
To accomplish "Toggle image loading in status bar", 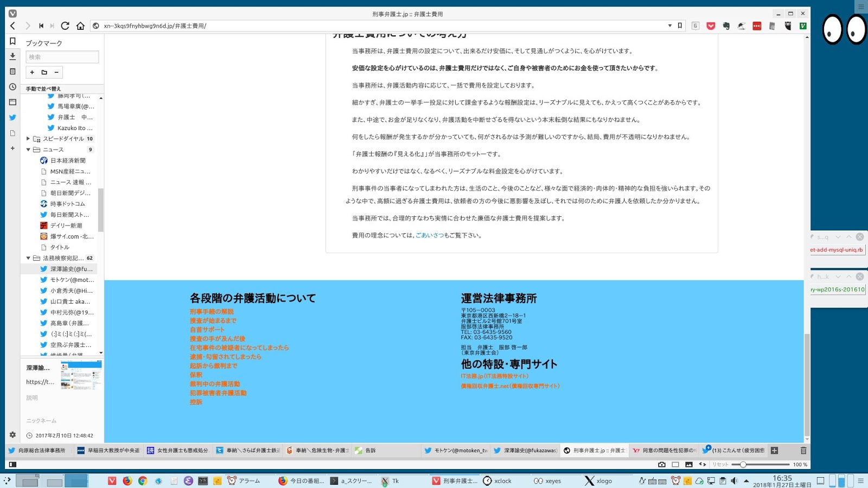I will click(x=689, y=464).
